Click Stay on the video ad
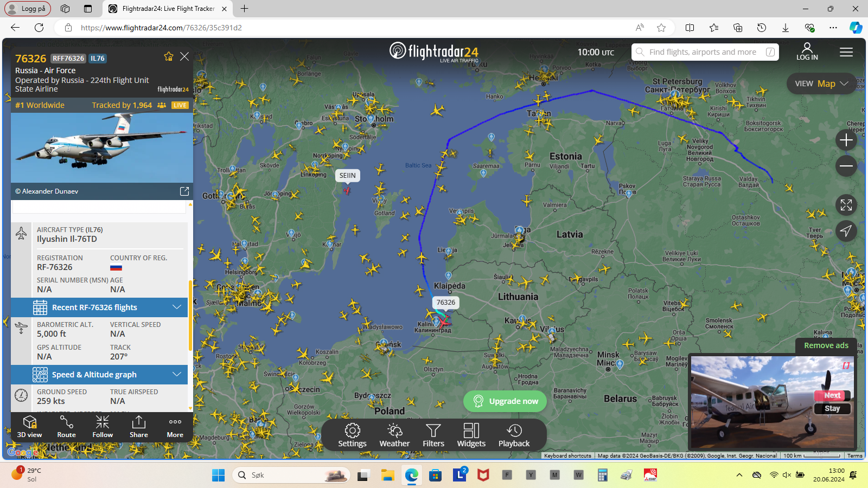868x488 pixels. 832,408
